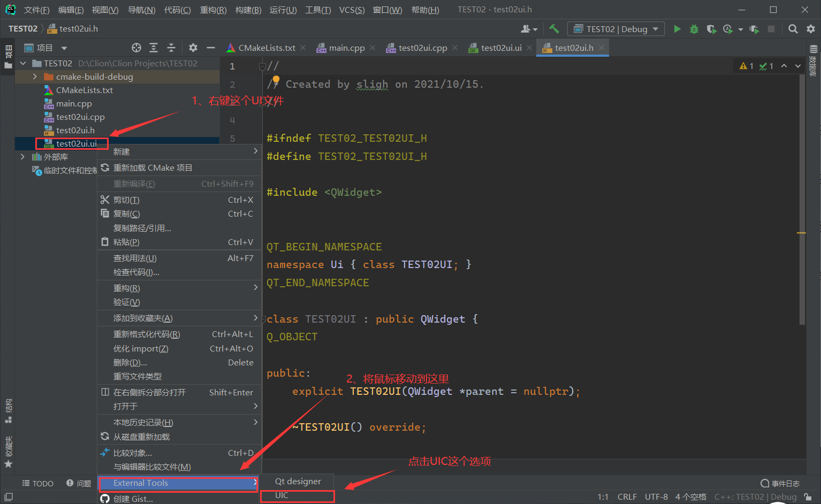Open Search Everywhere with the magnifier
The image size is (821, 504).
[793, 28]
